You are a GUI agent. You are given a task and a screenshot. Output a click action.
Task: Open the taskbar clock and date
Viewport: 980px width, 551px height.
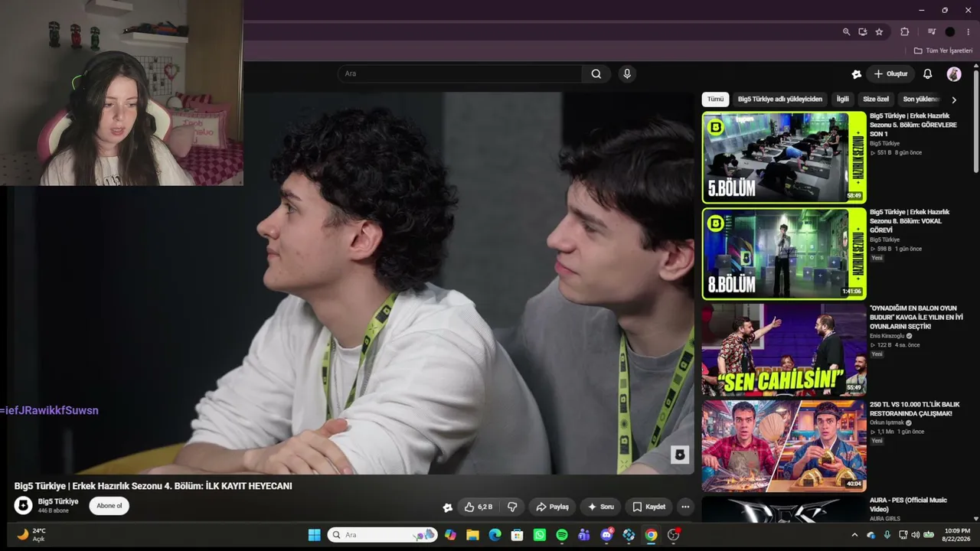point(956,535)
